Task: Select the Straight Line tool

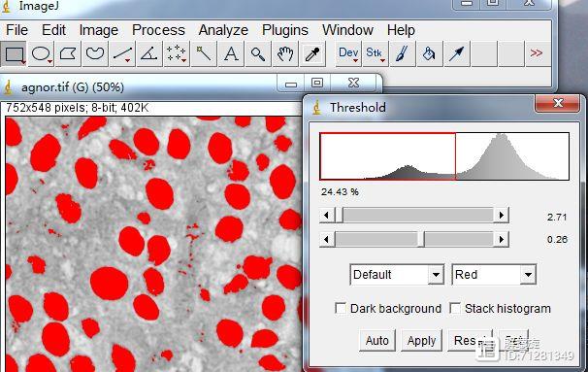Action: (x=122, y=54)
